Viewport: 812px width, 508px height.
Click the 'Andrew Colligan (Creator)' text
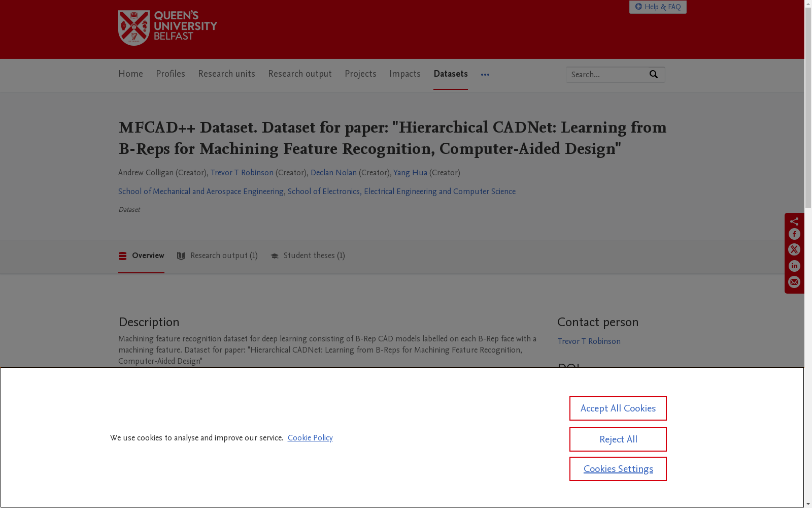point(162,173)
